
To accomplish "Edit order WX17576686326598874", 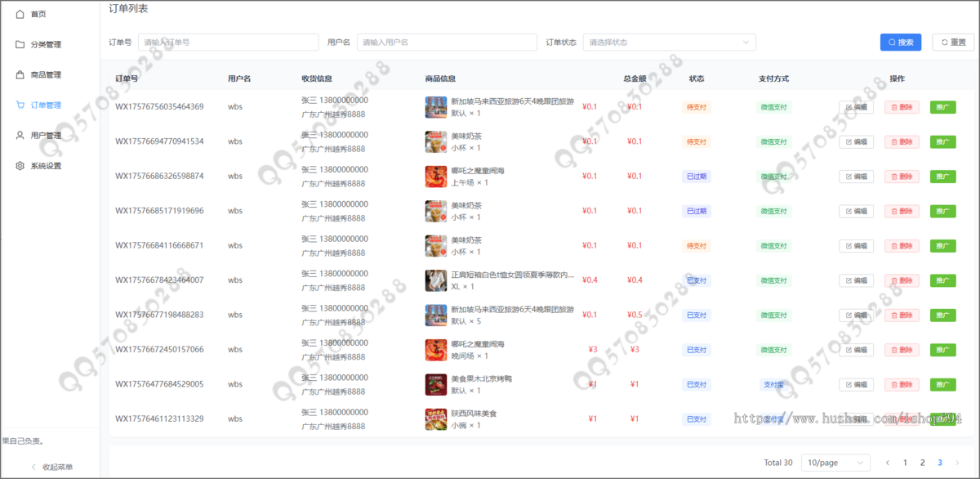I will click(x=856, y=177).
